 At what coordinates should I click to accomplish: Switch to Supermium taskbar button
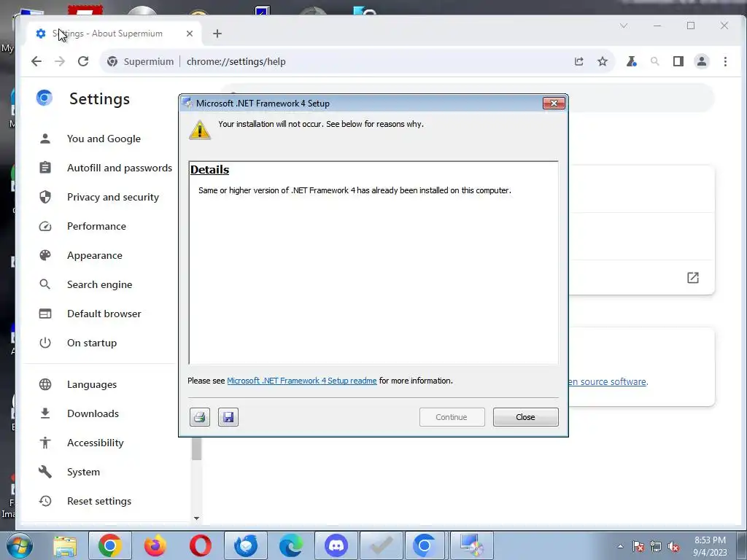425,545
